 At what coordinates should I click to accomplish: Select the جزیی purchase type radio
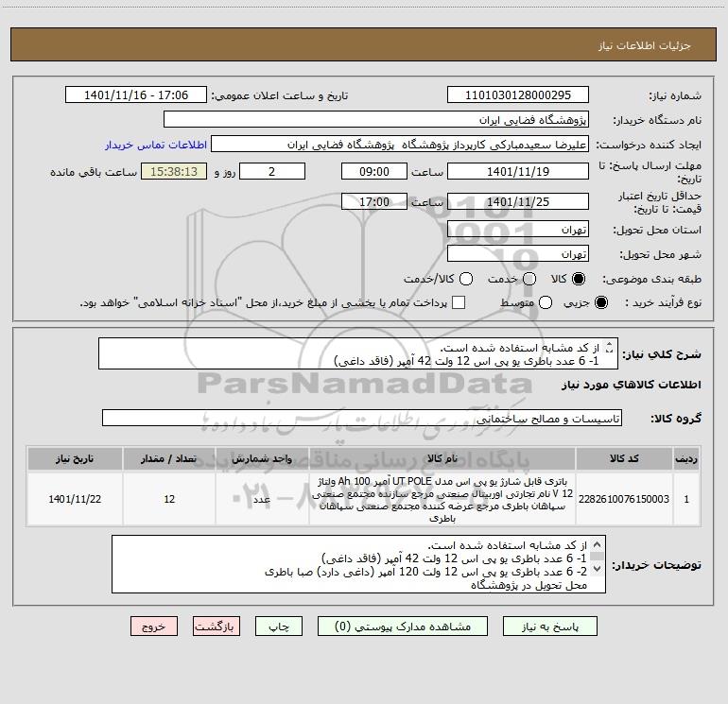[601, 302]
